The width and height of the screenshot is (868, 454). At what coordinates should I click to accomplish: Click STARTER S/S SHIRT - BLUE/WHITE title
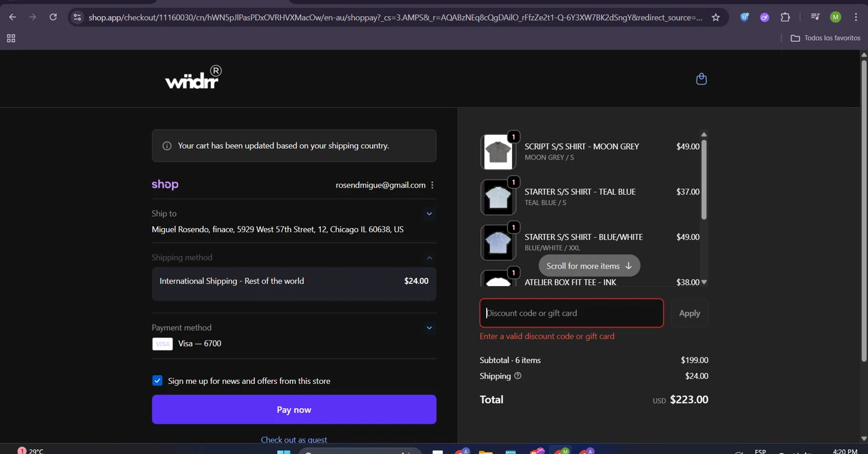[x=584, y=237]
